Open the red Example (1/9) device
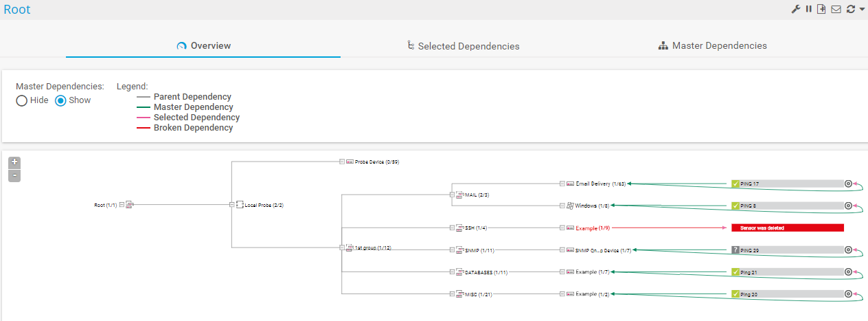Image resolution: width=868 pixels, height=321 pixels. point(593,228)
